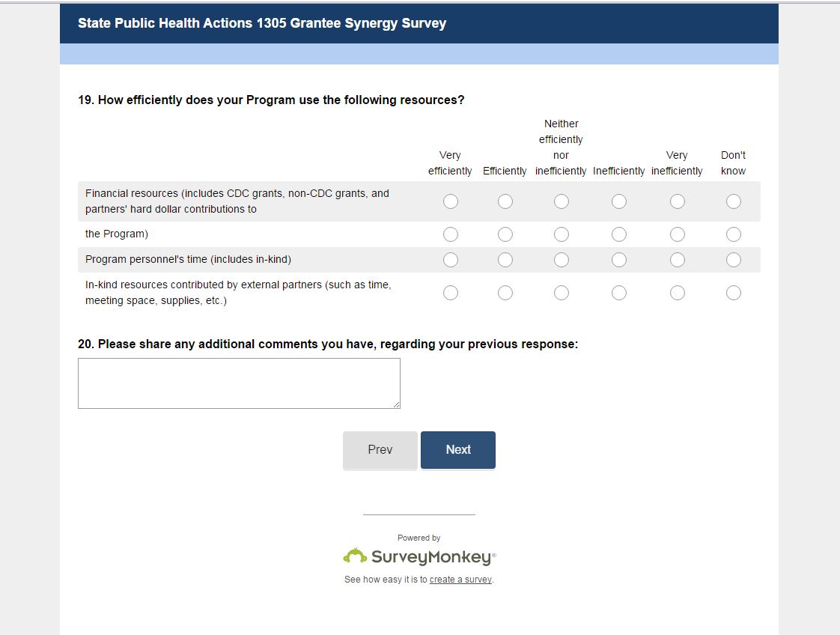
Task: Select Very efficiently for Program personnel's time
Action: (450, 260)
